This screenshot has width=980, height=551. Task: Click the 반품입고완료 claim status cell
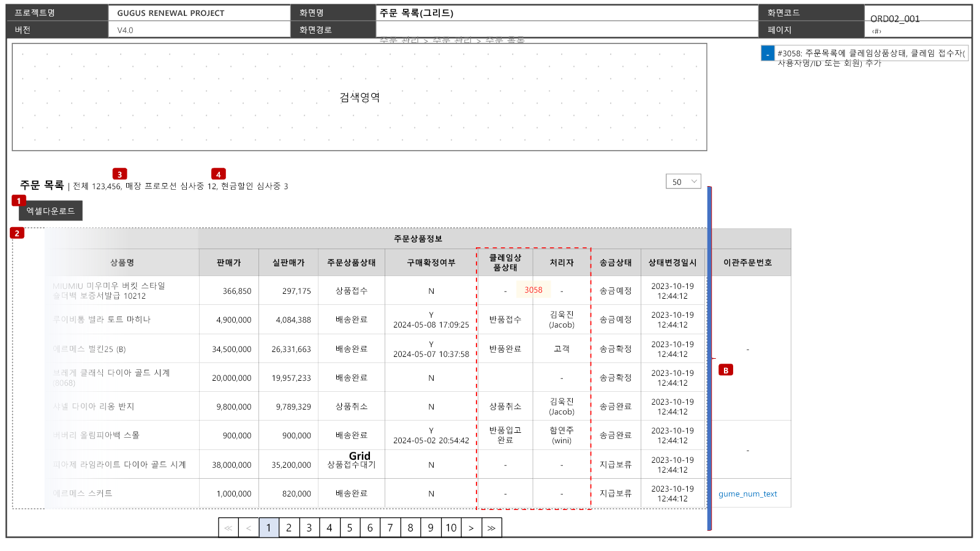pos(505,435)
